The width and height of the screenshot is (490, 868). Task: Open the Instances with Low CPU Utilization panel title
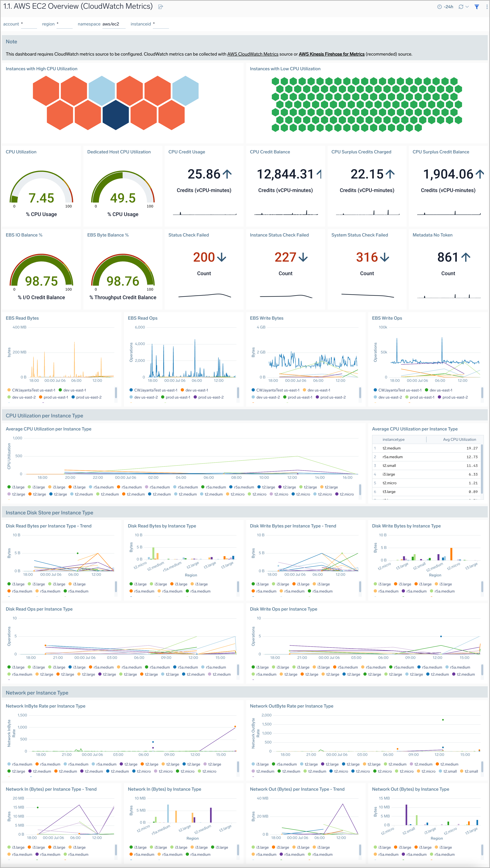(285, 69)
